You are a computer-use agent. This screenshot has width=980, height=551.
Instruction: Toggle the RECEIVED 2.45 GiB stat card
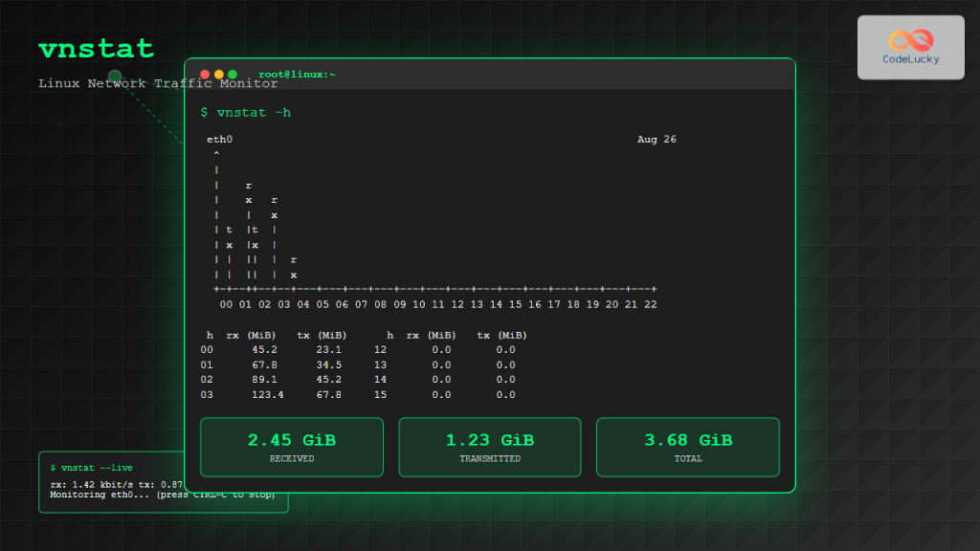[x=291, y=447]
